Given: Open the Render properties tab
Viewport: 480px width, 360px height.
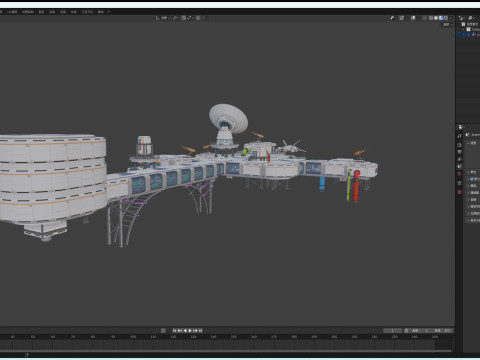Looking at the screenshot, I should tap(459, 145).
